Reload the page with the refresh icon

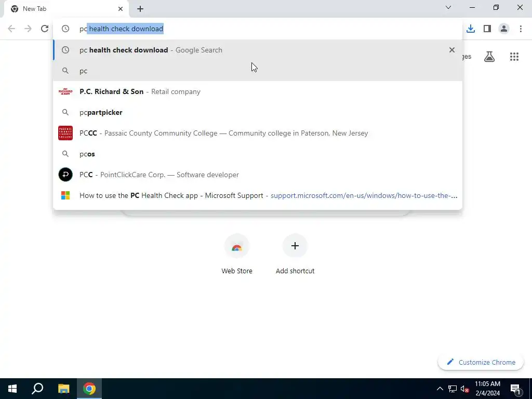[45, 29]
